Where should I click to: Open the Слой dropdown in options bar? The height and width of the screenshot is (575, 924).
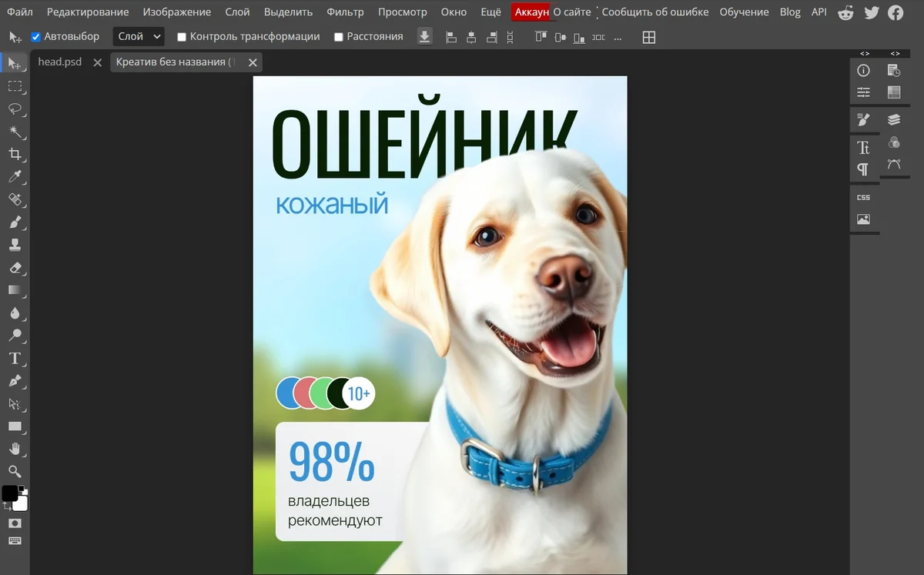click(139, 36)
